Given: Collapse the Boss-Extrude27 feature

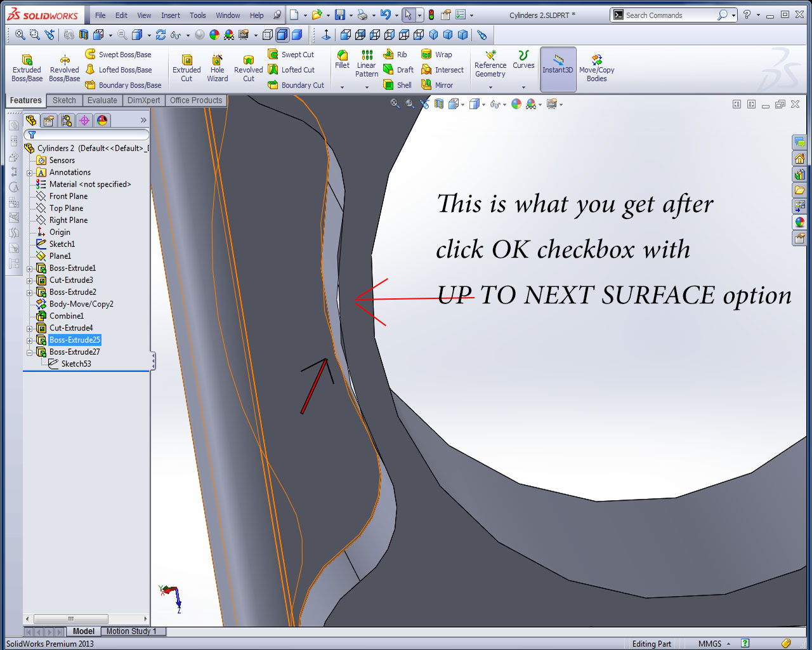Looking at the screenshot, I should (29, 352).
